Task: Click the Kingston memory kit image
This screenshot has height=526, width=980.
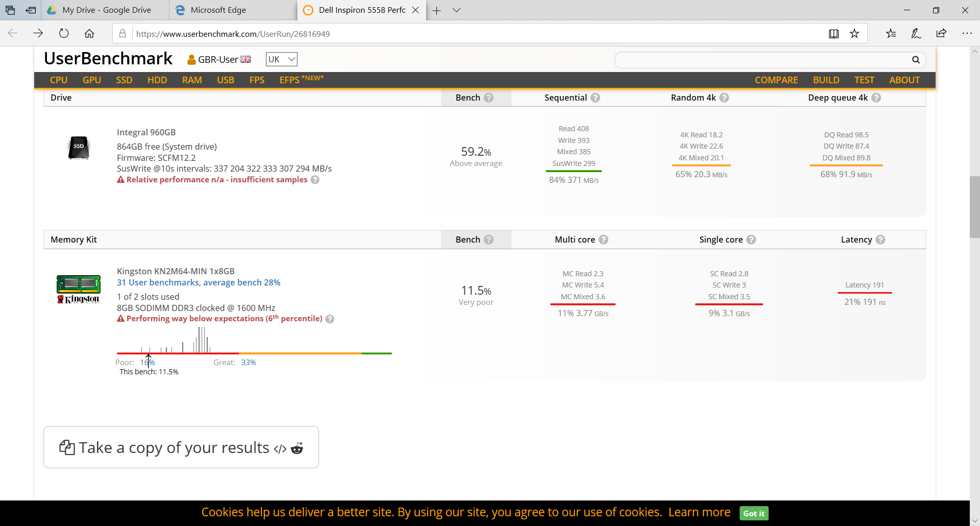Action: point(79,289)
